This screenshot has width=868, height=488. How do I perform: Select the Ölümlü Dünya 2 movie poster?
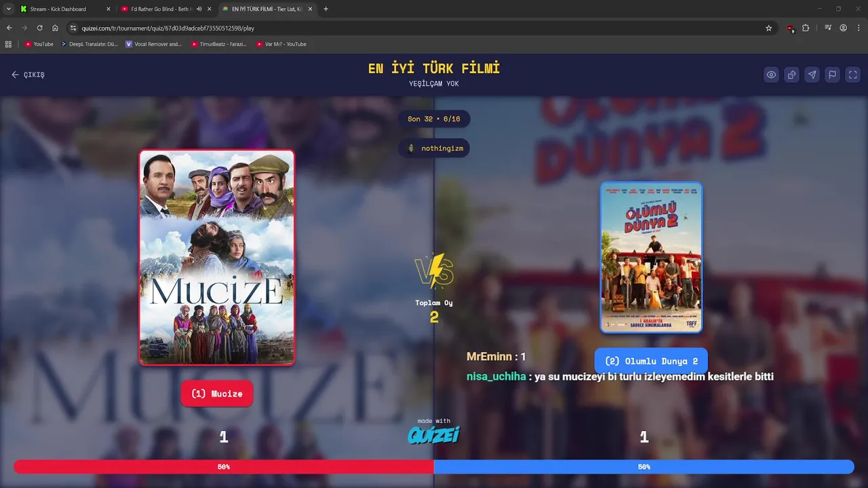[651, 258]
